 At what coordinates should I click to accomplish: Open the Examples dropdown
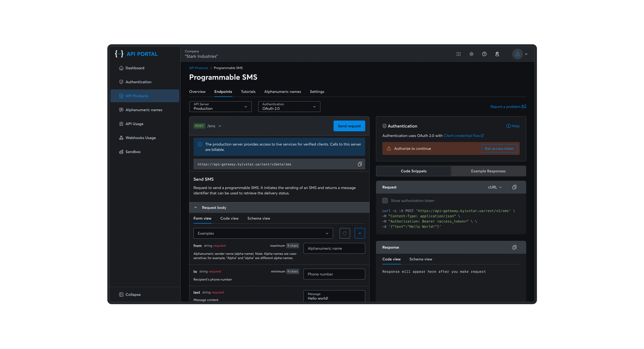pos(263,233)
